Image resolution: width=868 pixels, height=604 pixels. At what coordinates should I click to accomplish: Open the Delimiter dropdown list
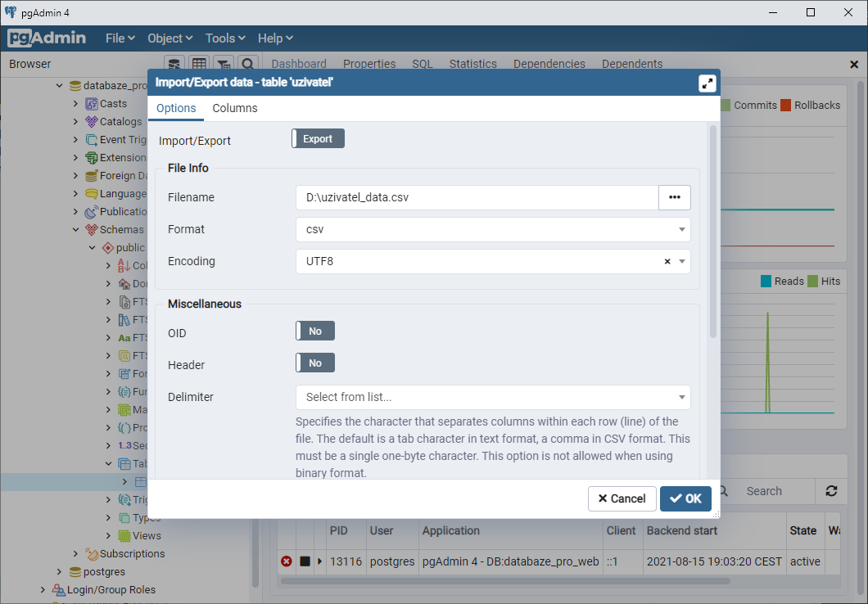tap(492, 397)
